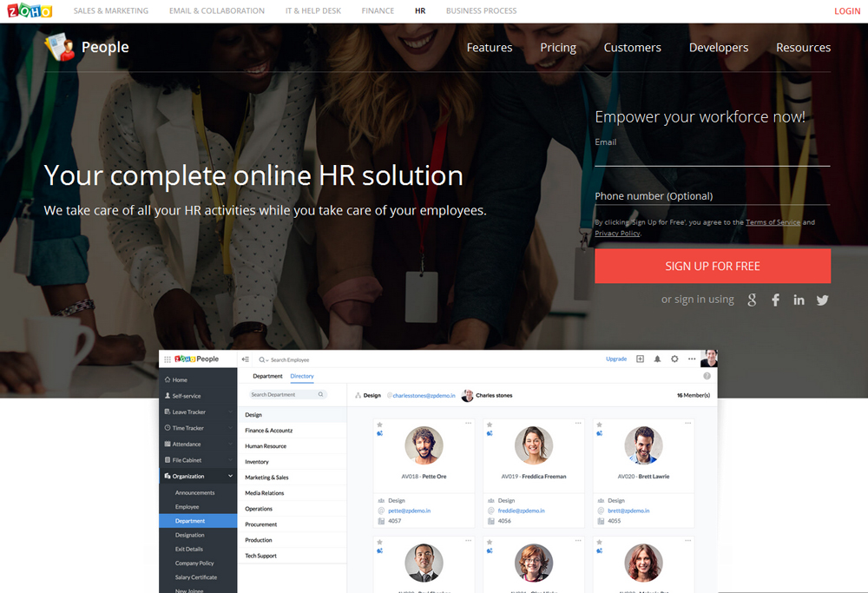Go to the Features page
This screenshot has width=868, height=593.
pos(490,48)
